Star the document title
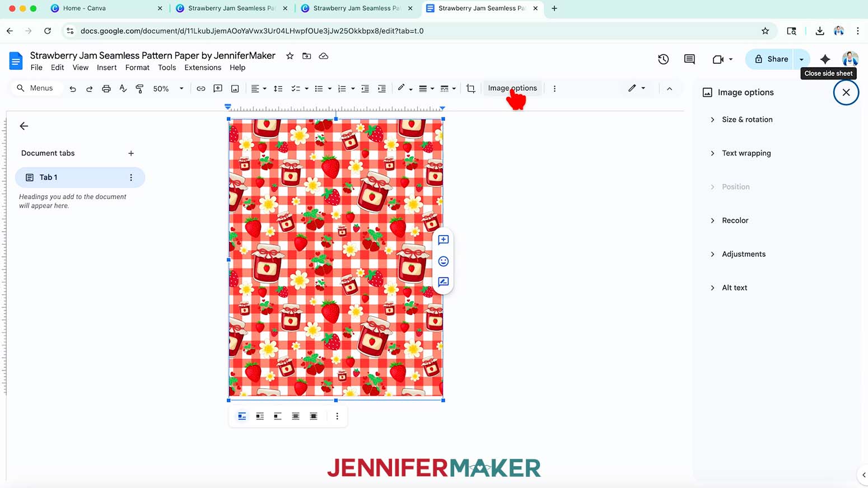868x488 pixels. [290, 56]
